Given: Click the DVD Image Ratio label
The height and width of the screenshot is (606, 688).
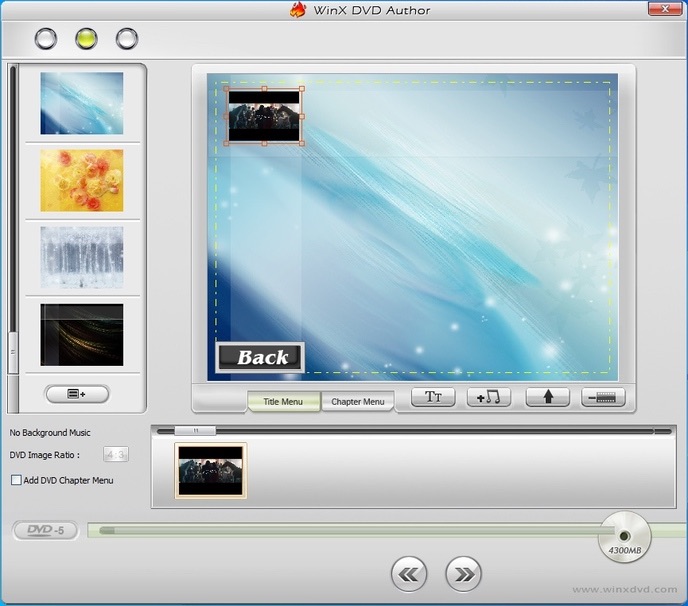Looking at the screenshot, I should pos(45,455).
